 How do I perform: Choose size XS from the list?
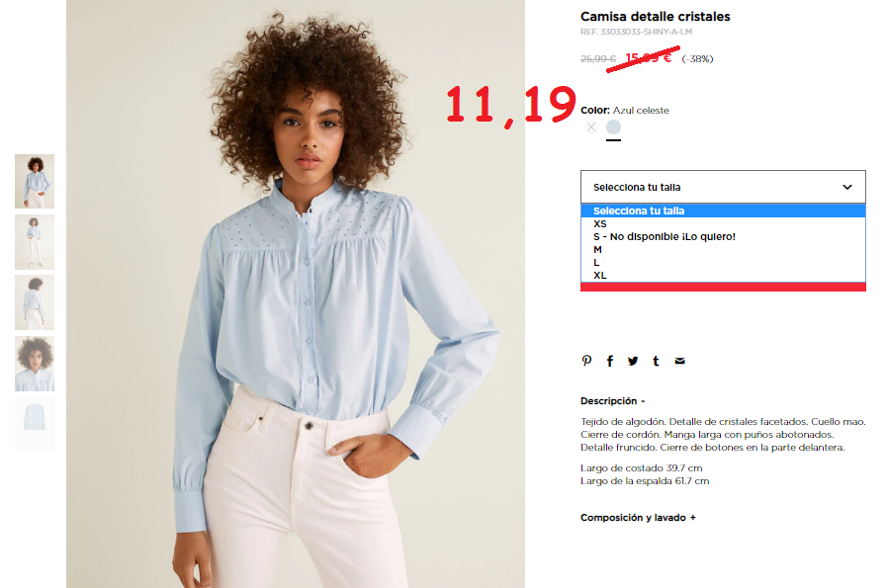click(x=723, y=224)
